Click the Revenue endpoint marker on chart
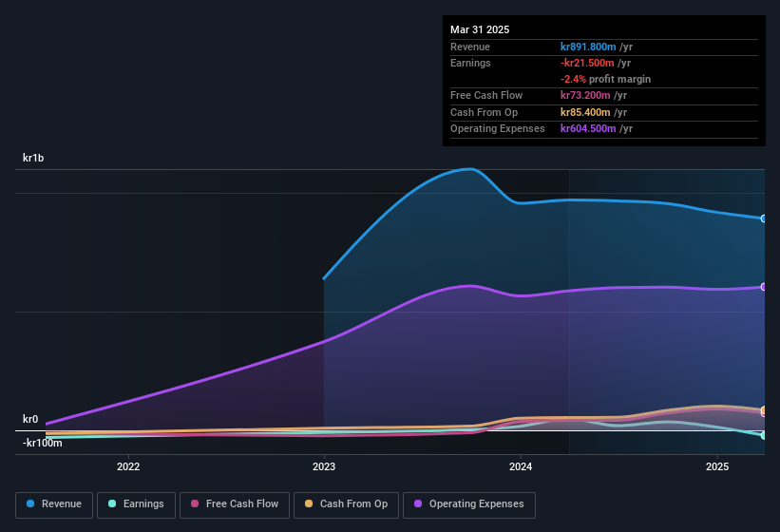The height and width of the screenshot is (532, 780). pyautogui.click(x=763, y=218)
